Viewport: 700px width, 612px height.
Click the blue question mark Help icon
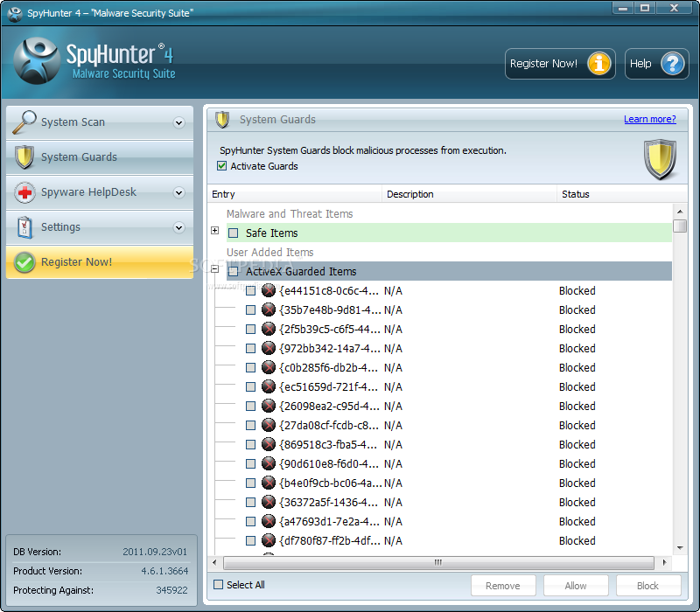671,64
